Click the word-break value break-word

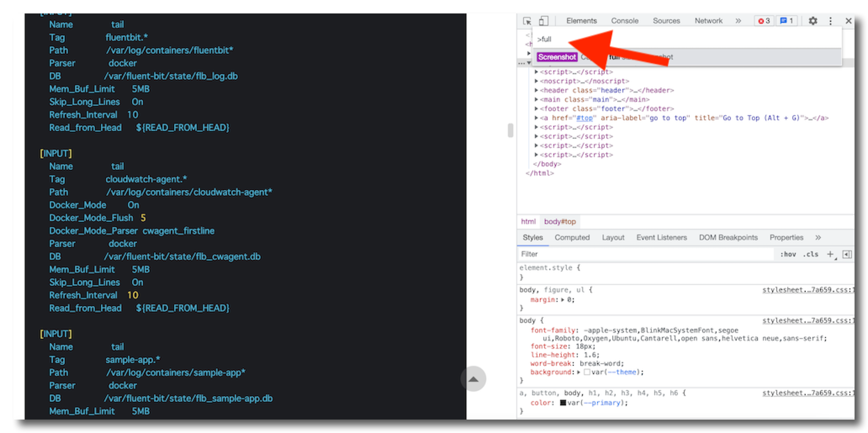(601, 364)
